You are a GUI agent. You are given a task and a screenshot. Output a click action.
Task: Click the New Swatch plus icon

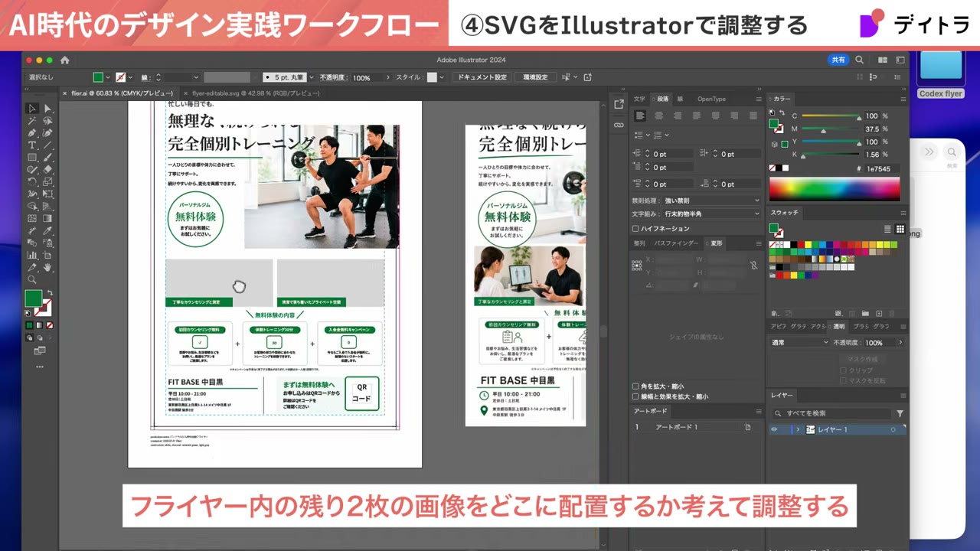(879, 314)
